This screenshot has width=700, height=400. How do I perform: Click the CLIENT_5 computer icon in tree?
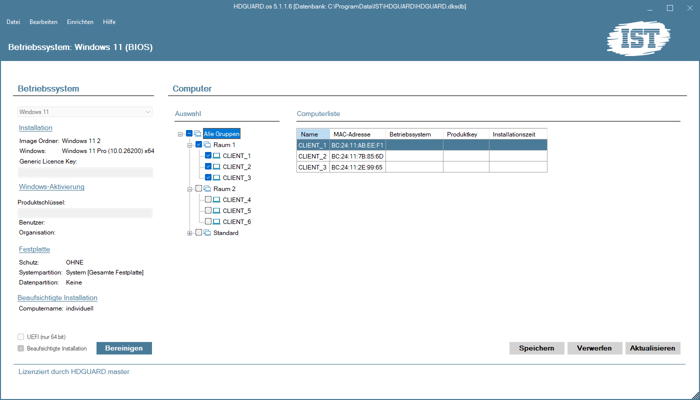click(x=217, y=211)
